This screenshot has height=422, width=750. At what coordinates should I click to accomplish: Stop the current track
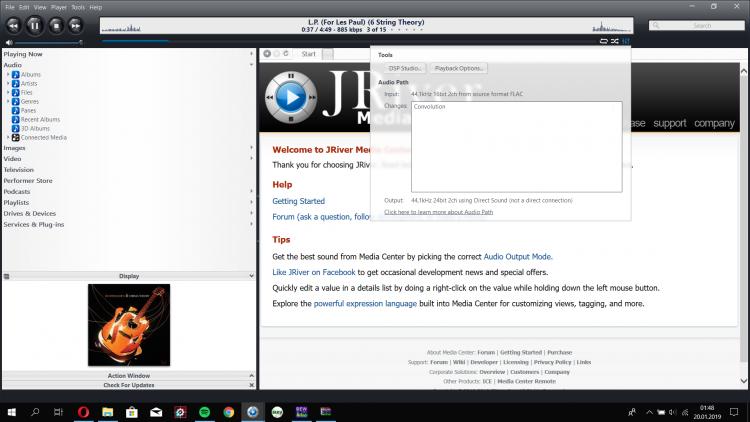(56, 25)
